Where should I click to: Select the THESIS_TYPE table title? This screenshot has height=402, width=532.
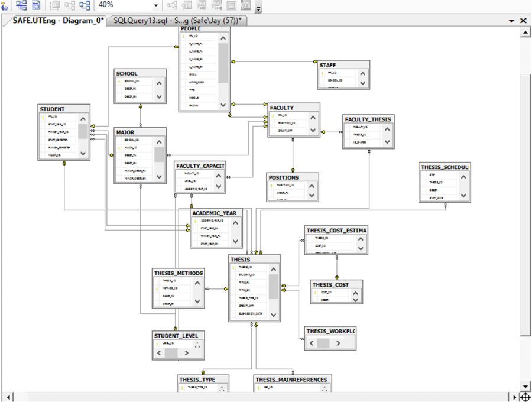[197, 380]
